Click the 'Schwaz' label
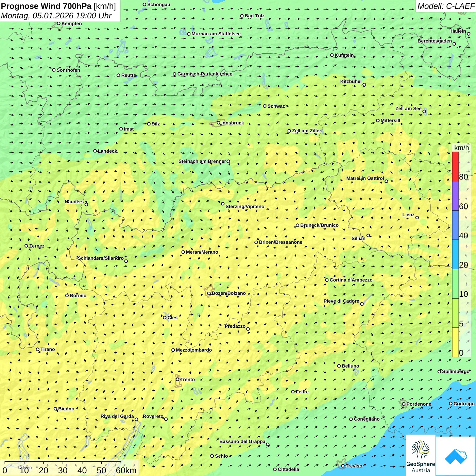Screen dimensions: 476x476 276,106
